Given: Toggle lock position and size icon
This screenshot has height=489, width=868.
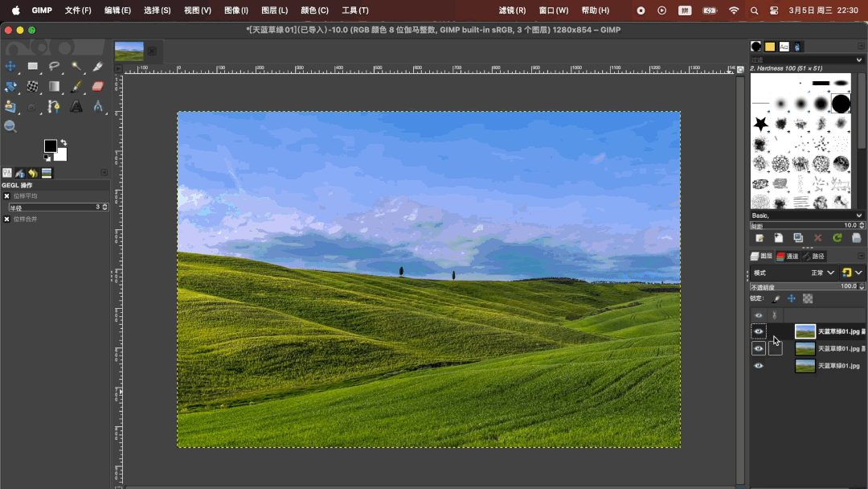Looking at the screenshot, I should [792, 299].
